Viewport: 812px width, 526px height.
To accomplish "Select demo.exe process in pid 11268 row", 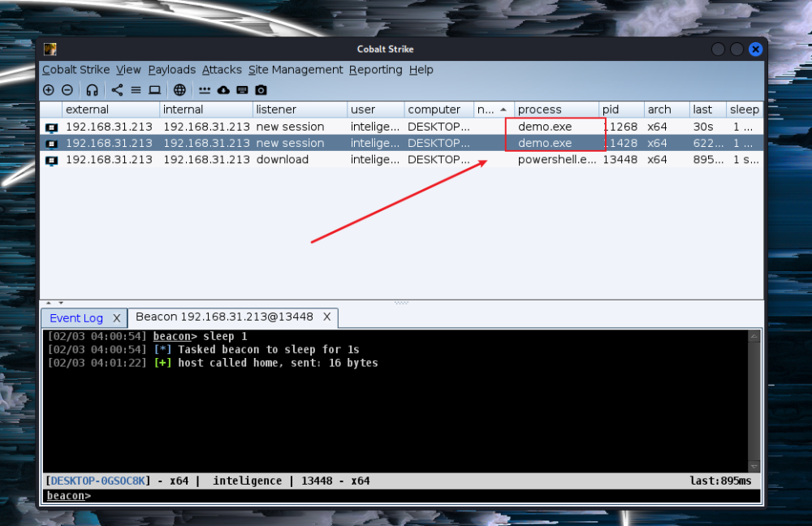I will click(x=545, y=127).
